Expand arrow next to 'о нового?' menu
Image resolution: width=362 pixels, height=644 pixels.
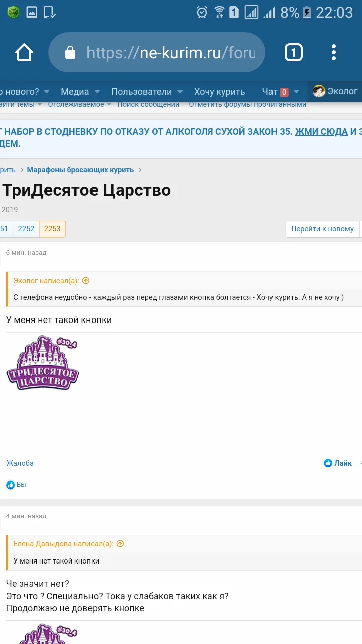point(47,92)
